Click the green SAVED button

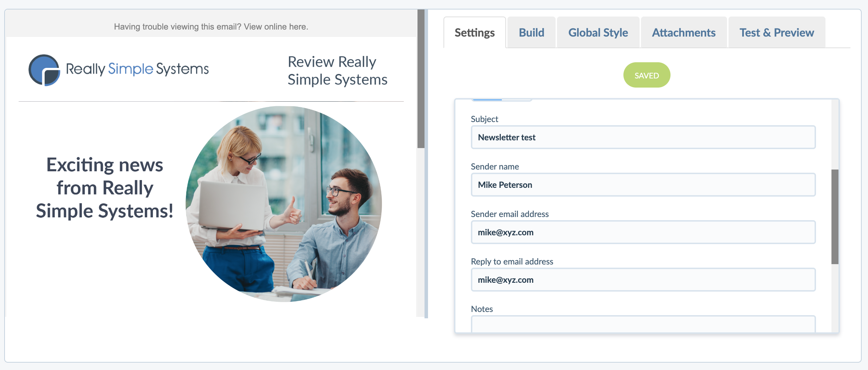[647, 75]
